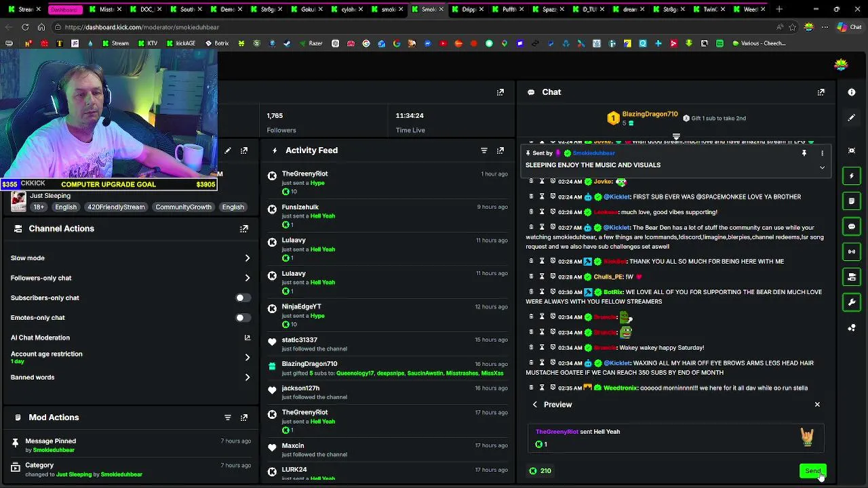Edit stream info with the pencil icon

(228, 150)
